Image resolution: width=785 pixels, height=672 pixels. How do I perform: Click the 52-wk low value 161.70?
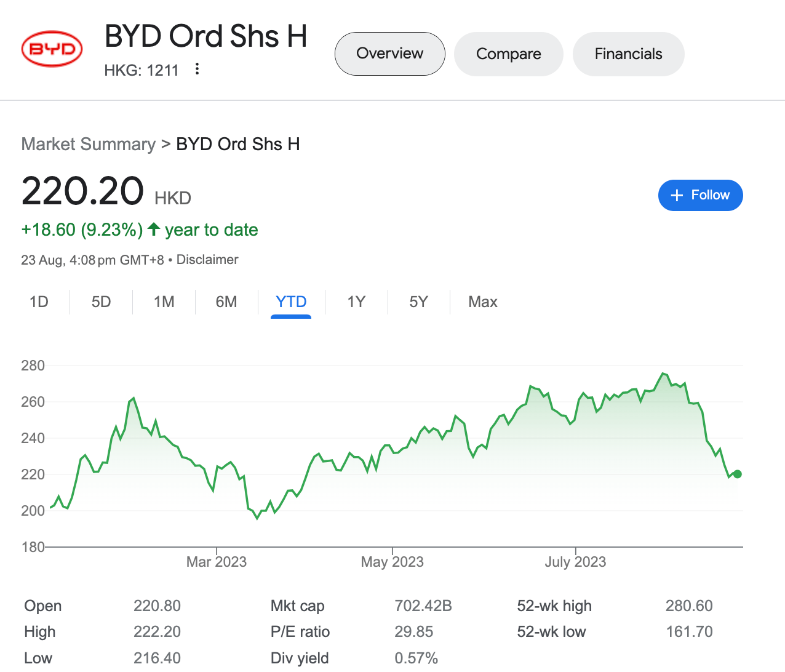690,631
